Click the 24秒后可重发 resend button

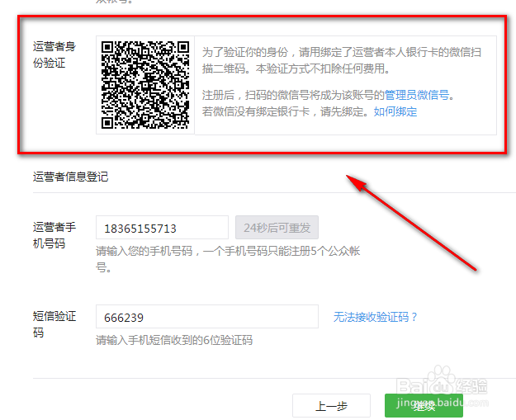[277, 228]
